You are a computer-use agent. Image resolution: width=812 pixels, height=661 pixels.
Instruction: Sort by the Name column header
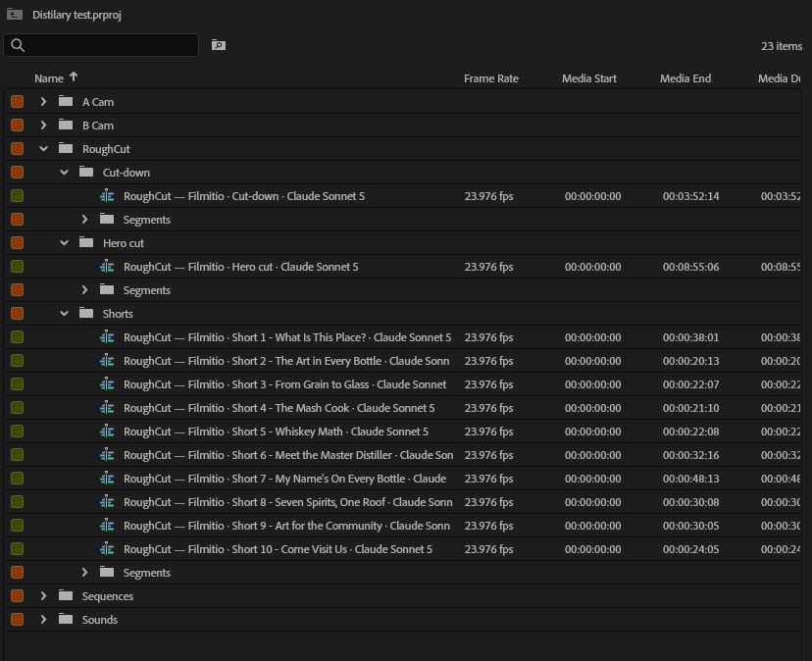[49, 78]
